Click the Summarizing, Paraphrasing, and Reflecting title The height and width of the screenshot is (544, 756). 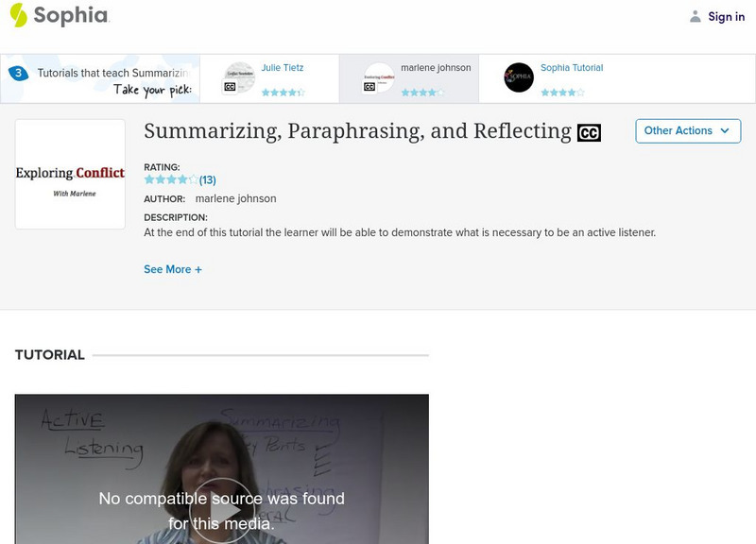[x=357, y=131]
